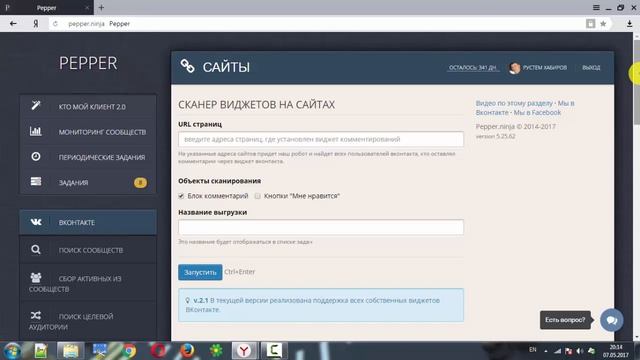Open Yandex Browser taskbar icon
Screen dimensions: 640x360
tap(244, 351)
